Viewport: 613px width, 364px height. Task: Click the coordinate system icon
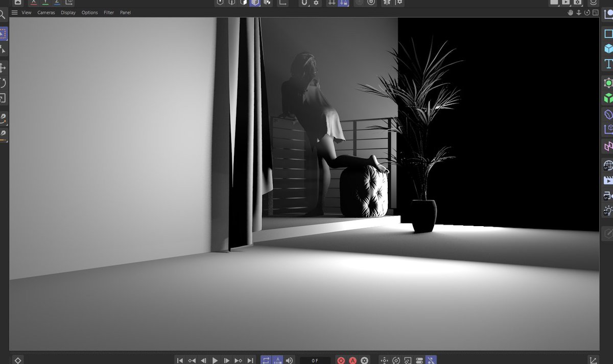68,3
